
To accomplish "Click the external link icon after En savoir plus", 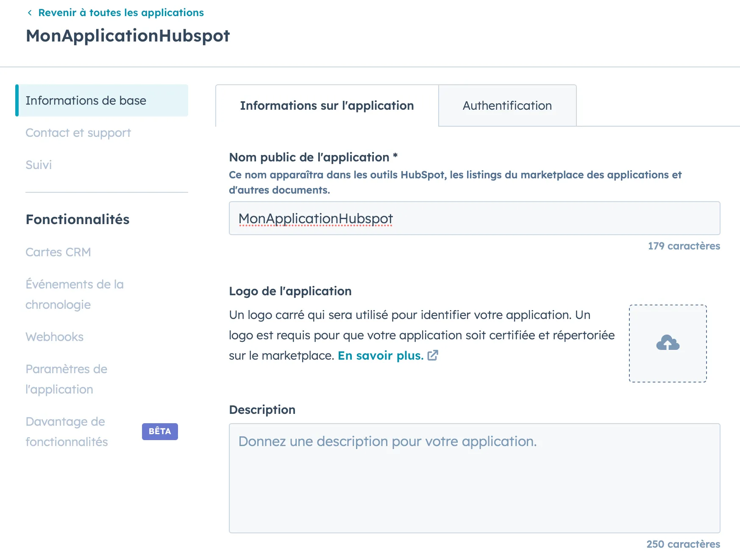I will (433, 355).
